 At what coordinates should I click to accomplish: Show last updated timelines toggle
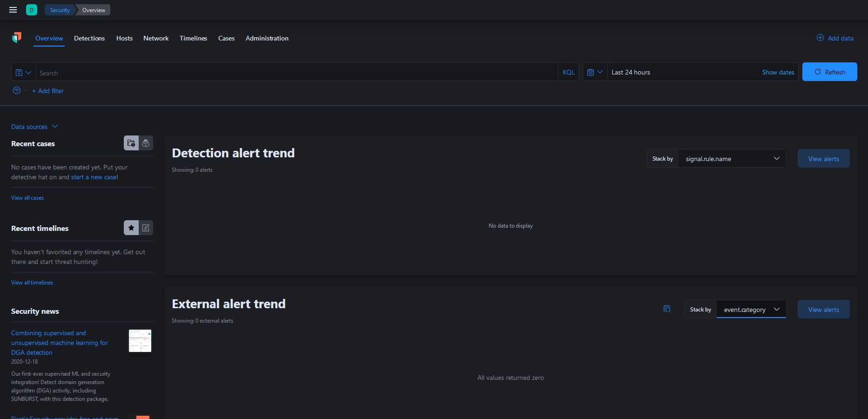(x=146, y=228)
